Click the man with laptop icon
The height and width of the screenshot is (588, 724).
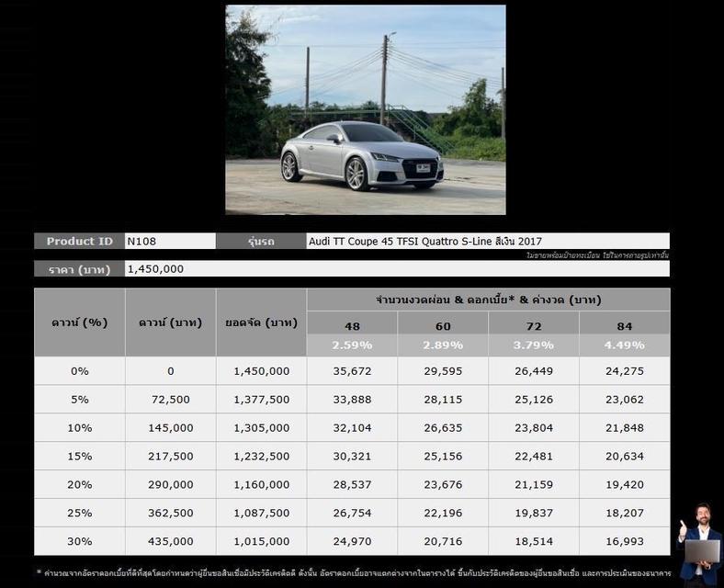699,542
